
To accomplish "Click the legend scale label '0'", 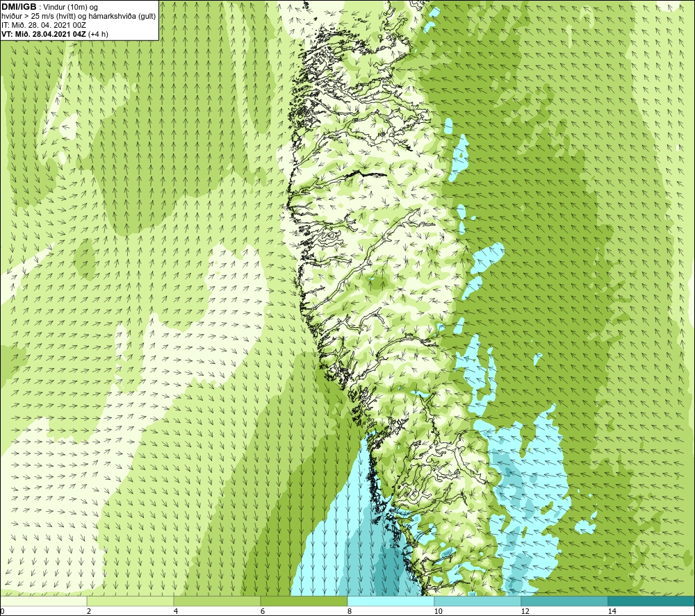I will pos(2,611).
